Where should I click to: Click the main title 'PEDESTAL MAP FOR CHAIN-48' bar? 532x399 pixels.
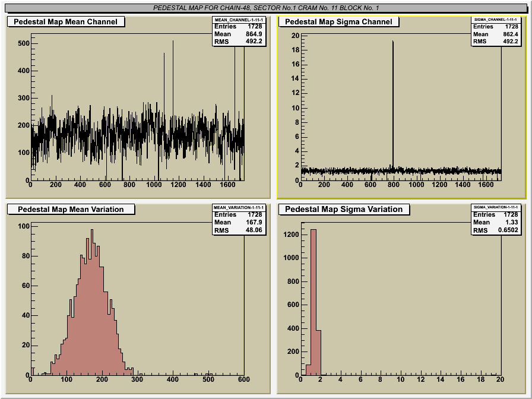(266, 8)
